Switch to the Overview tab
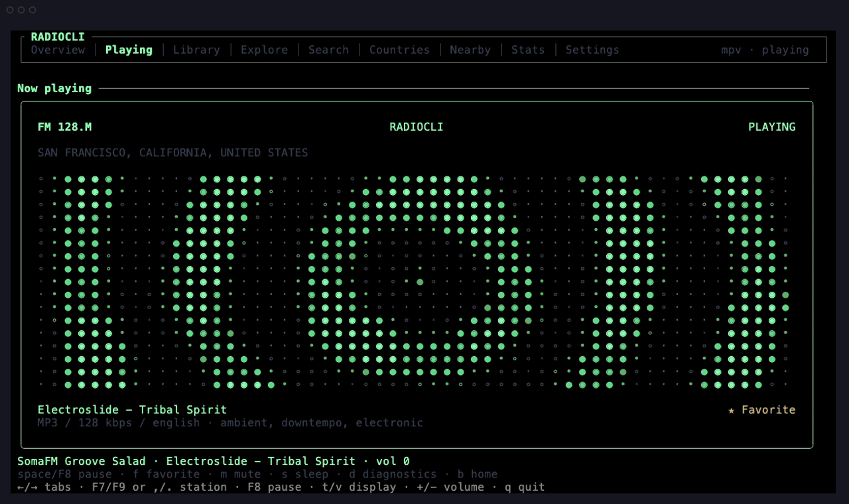 pos(58,50)
